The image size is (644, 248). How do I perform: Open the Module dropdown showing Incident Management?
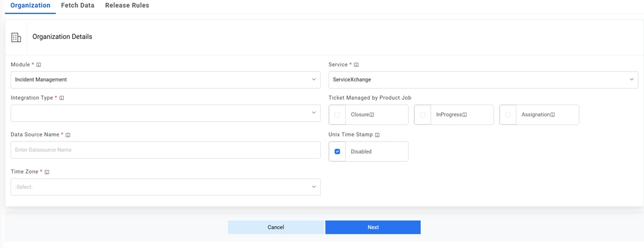coord(165,79)
